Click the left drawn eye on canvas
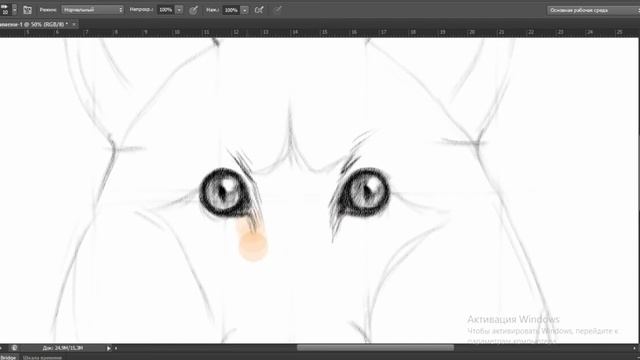 pyautogui.click(x=224, y=192)
